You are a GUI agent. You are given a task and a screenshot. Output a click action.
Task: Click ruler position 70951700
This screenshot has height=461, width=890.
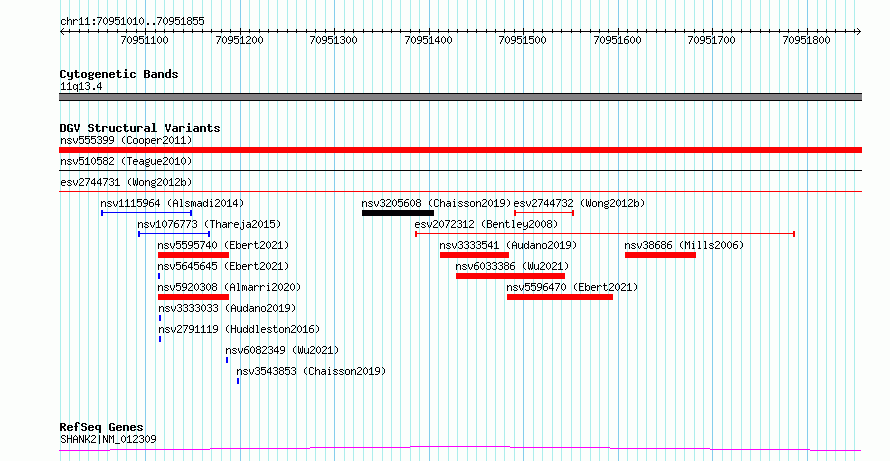pyautogui.click(x=711, y=40)
